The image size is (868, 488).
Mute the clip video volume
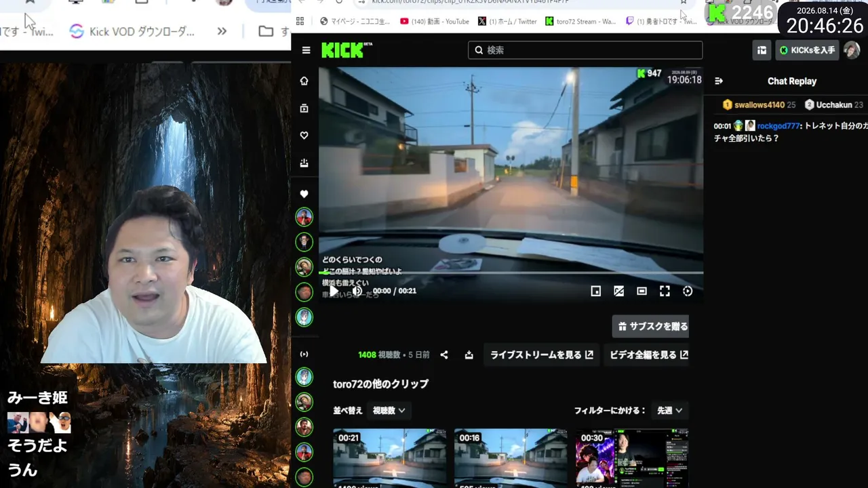[357, 291]
